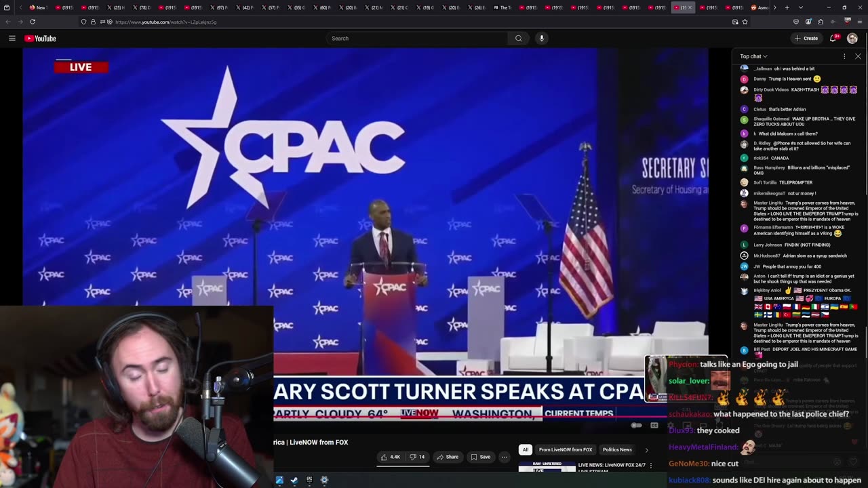Open live chat more options menu
The height and width of the screenshot is (488, 868).
pyautogui.click(x=844, y=56)
